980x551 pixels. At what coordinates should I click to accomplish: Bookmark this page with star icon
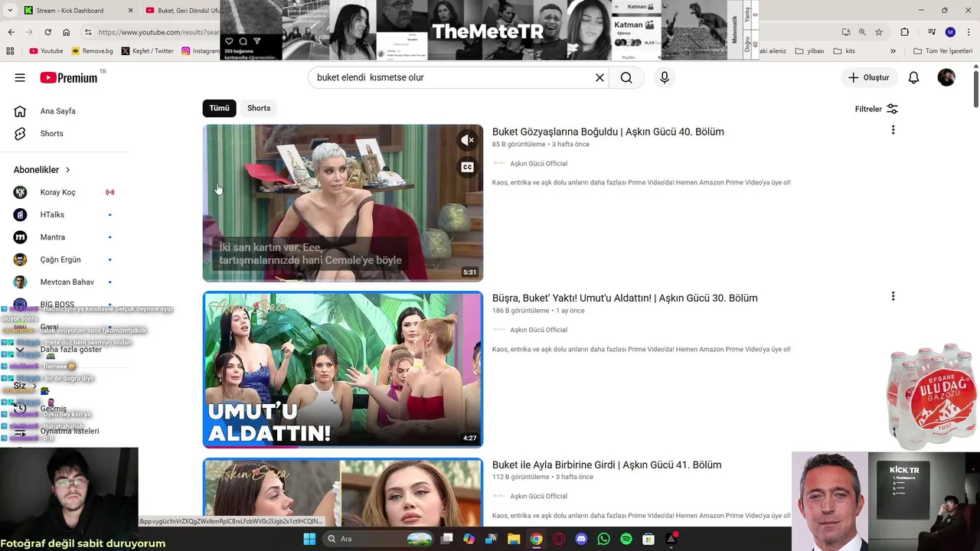pyautogui.click(x=879, y=32)
